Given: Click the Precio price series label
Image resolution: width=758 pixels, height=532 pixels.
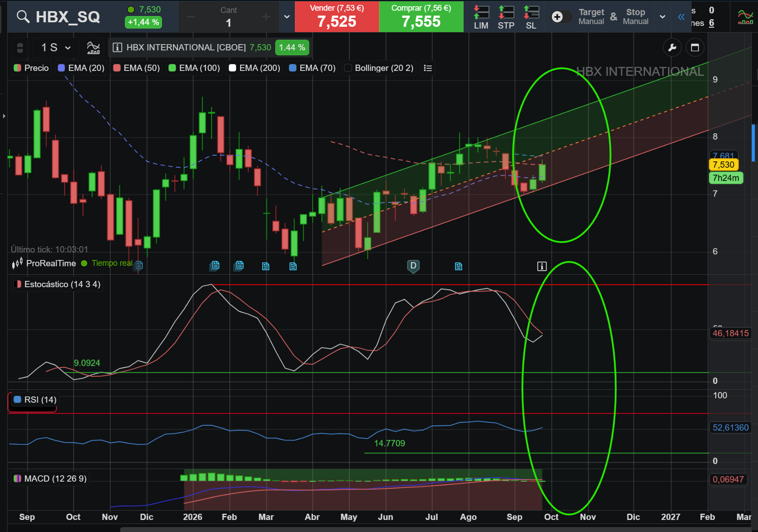Looking at the screenshot, I should pos(31,68).
